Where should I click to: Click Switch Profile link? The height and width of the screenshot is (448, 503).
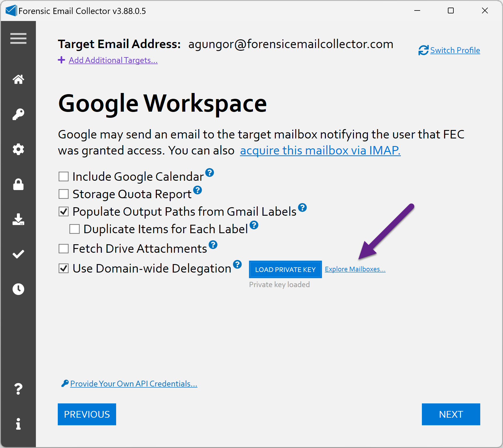click(455, 50)
